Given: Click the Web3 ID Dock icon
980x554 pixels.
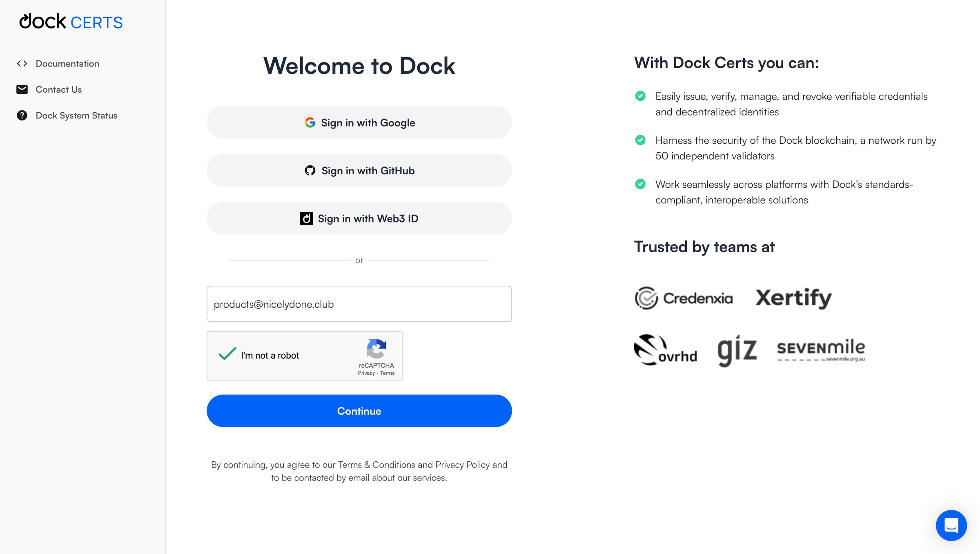Looking at the screenshot, I should 307,218.
